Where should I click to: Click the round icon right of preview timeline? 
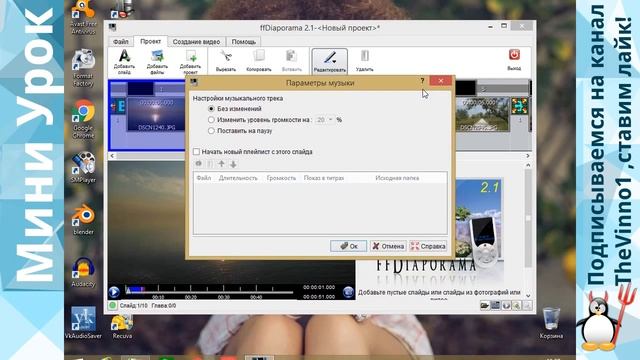[348, 292]
